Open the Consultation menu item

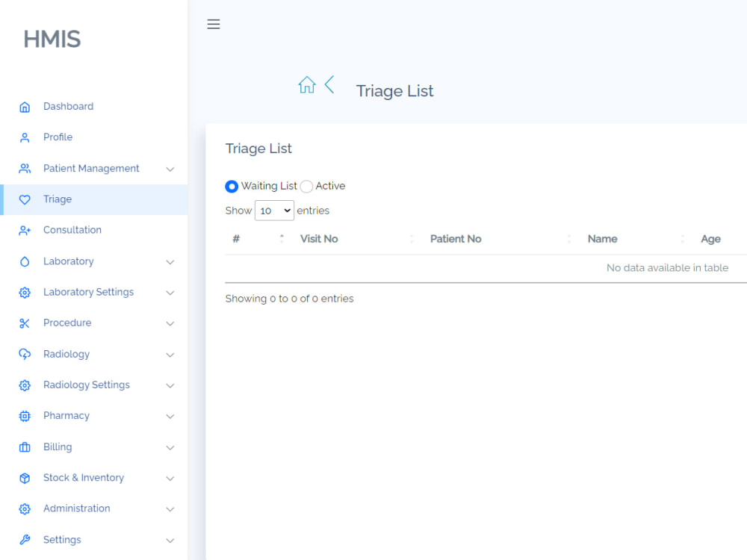point(94,231)
